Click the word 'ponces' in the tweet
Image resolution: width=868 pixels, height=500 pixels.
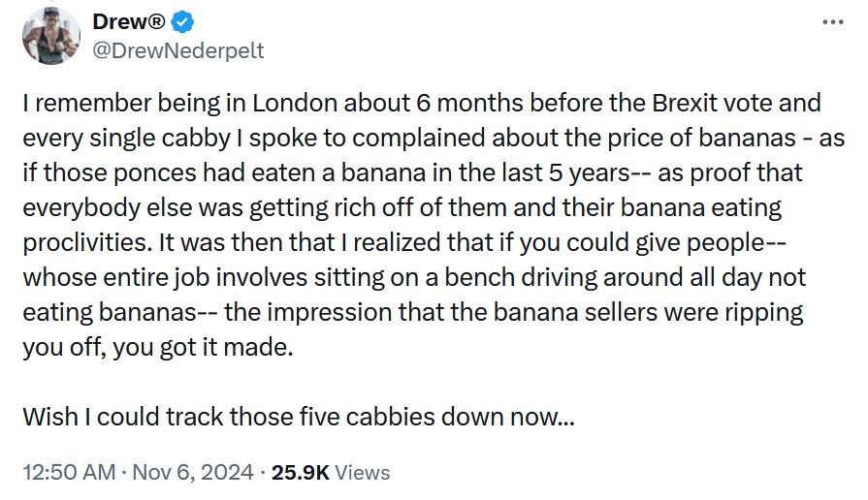(x=155, y=173)
